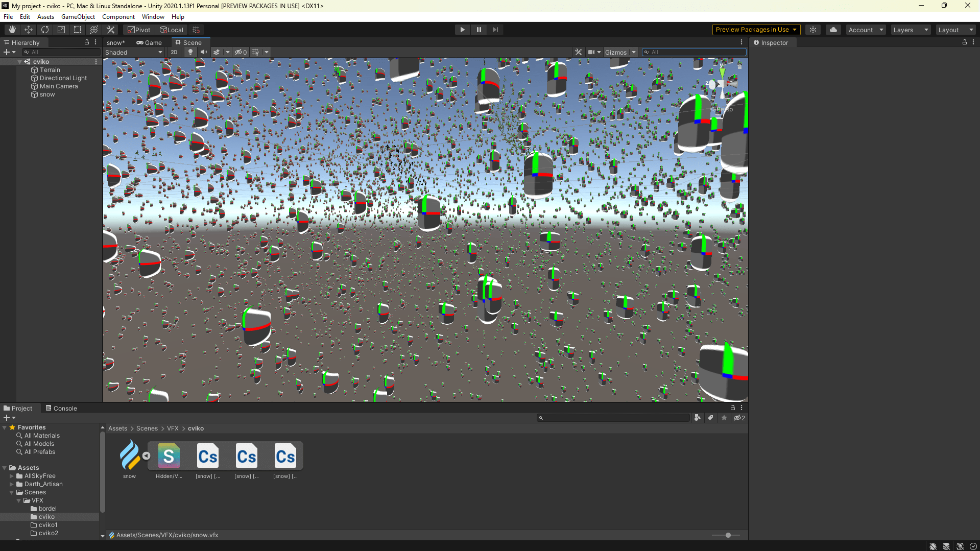Click the scene camera settings icon
The image size is (980, 551).
(x=591, y=52)
